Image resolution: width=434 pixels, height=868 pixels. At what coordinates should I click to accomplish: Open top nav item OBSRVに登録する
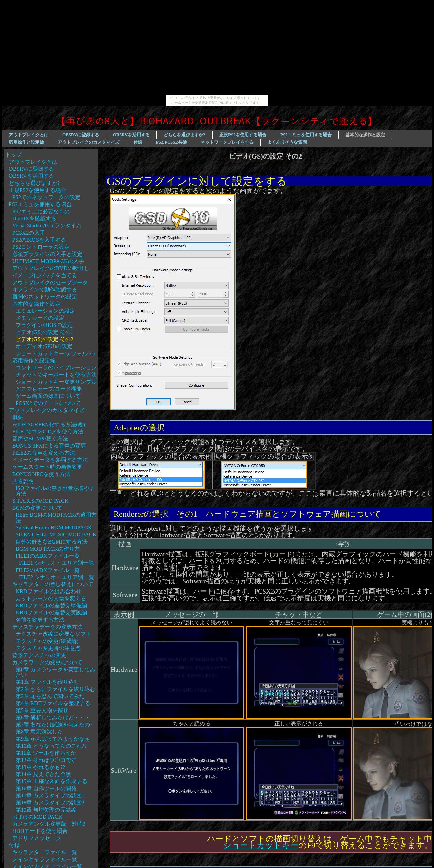coord(80,135)
